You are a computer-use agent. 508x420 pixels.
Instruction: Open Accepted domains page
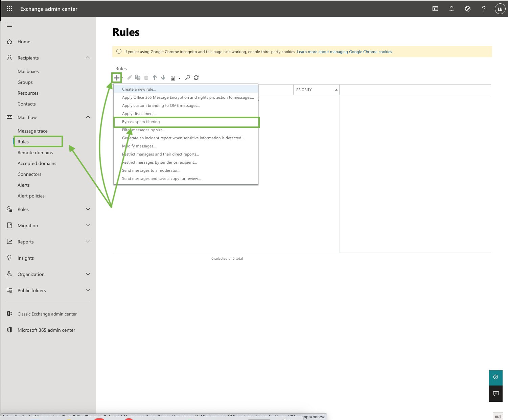(37, 163)
